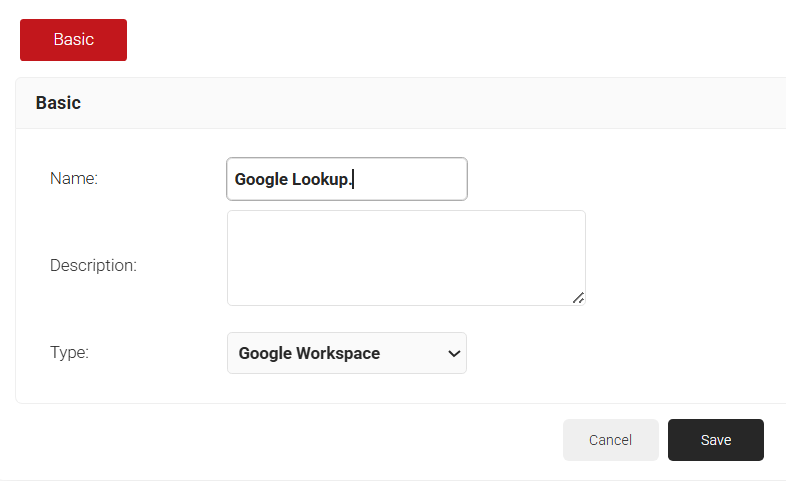Click the "Description:" field label
Viewport: 786px width, 481px height.
(93, 266)
